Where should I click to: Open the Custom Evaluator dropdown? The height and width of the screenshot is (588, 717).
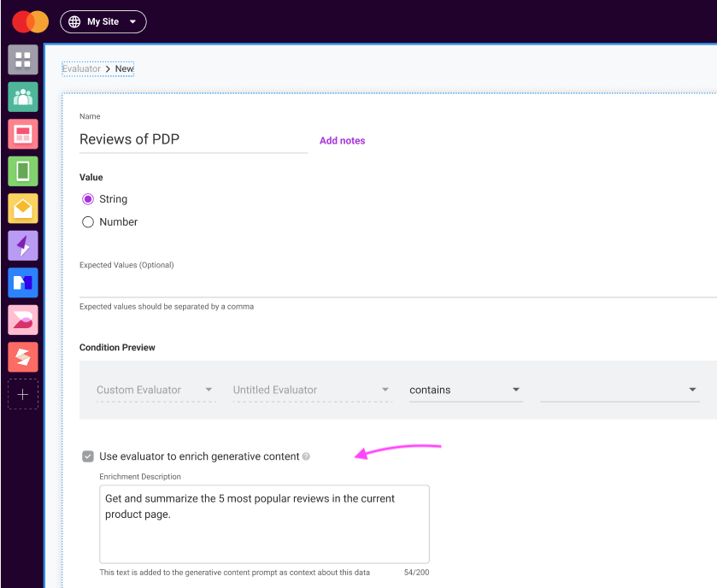point(156,390)
